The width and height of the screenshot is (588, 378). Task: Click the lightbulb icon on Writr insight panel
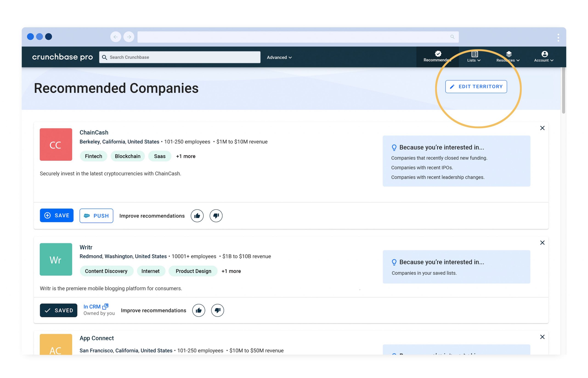394,262
